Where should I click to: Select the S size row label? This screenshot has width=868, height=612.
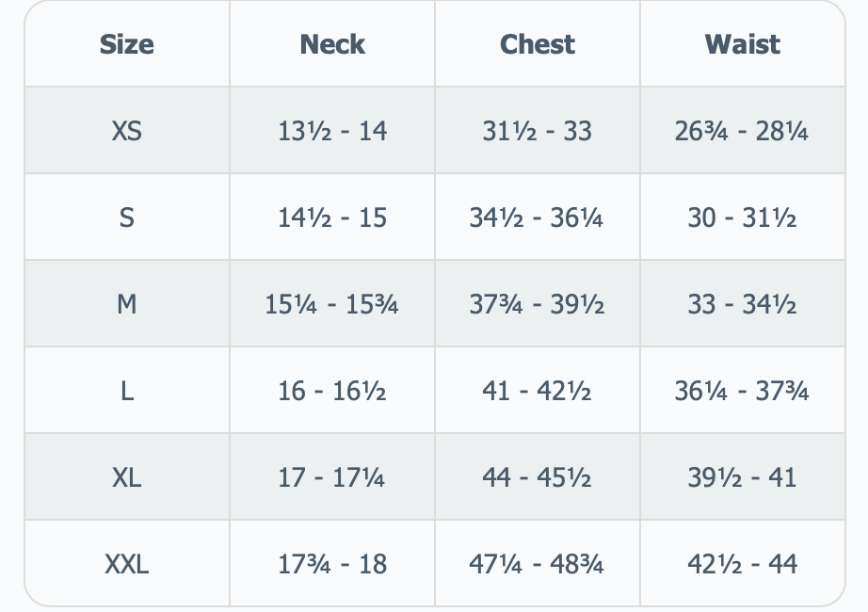[x=127, y=217]
